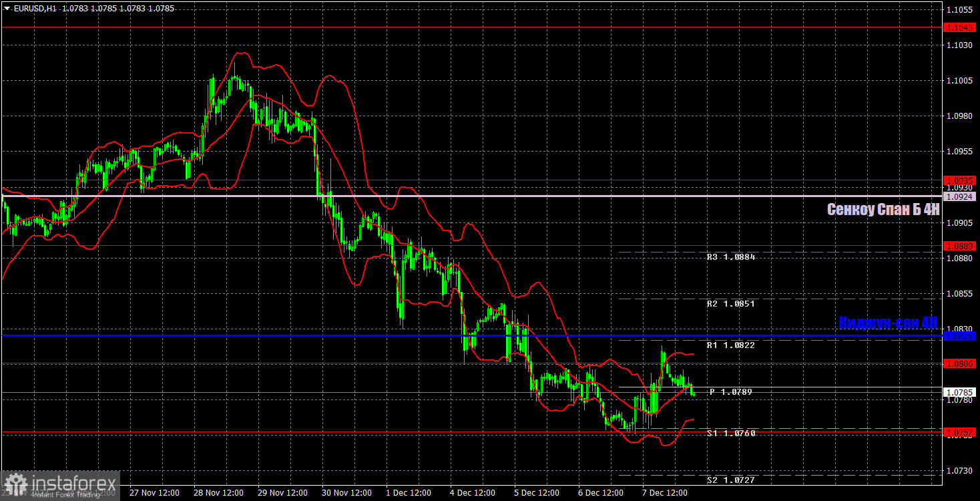Click the 1.0880 price axis value
This screenshot has width=980, height=501.
tap(960, 258)
